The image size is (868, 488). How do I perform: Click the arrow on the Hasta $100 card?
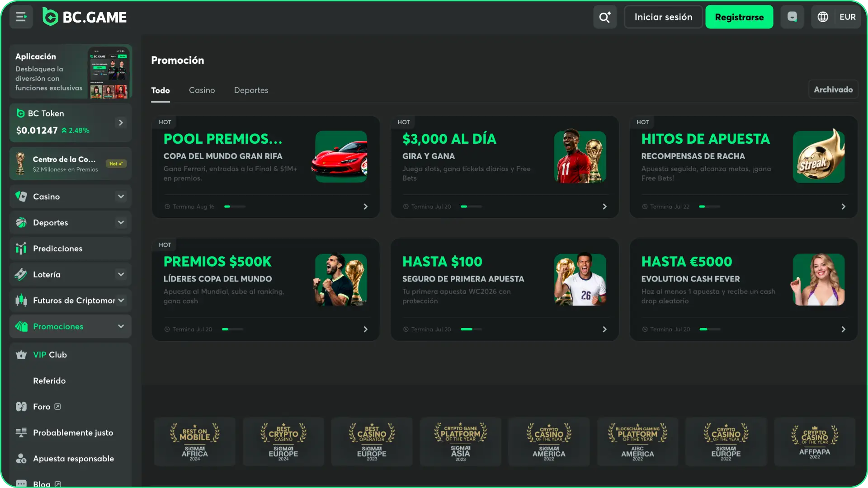[604, 329]
